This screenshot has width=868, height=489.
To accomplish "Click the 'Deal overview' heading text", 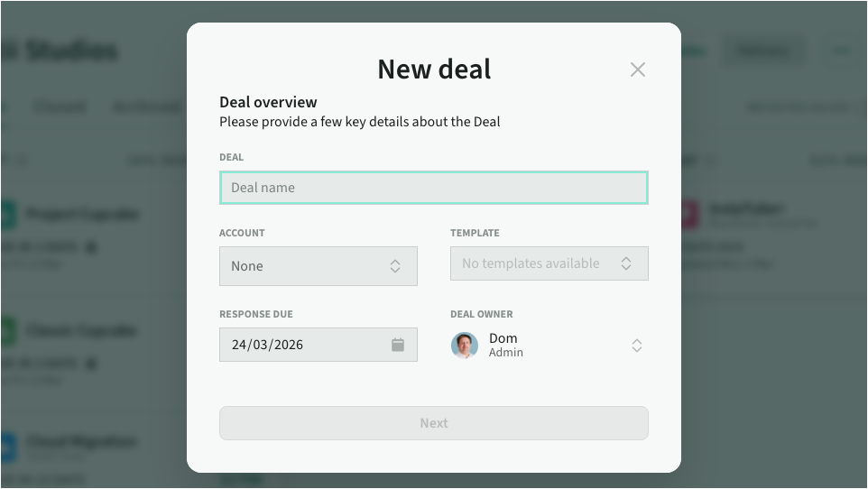I will click(268, 102).
